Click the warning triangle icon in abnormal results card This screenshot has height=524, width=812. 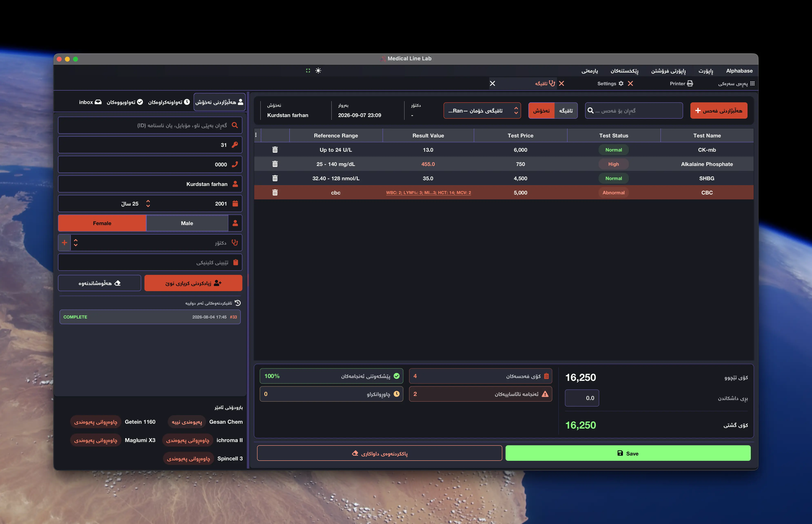545,394
